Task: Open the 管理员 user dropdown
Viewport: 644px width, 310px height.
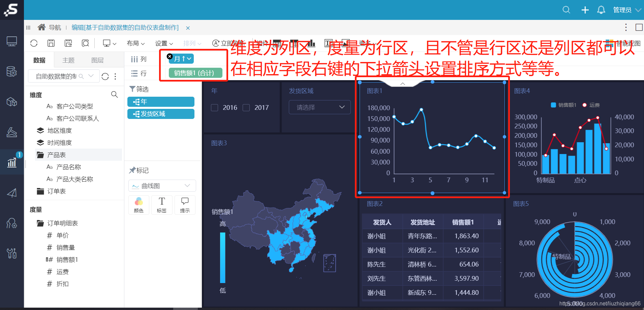Action: tap(627, 10)
